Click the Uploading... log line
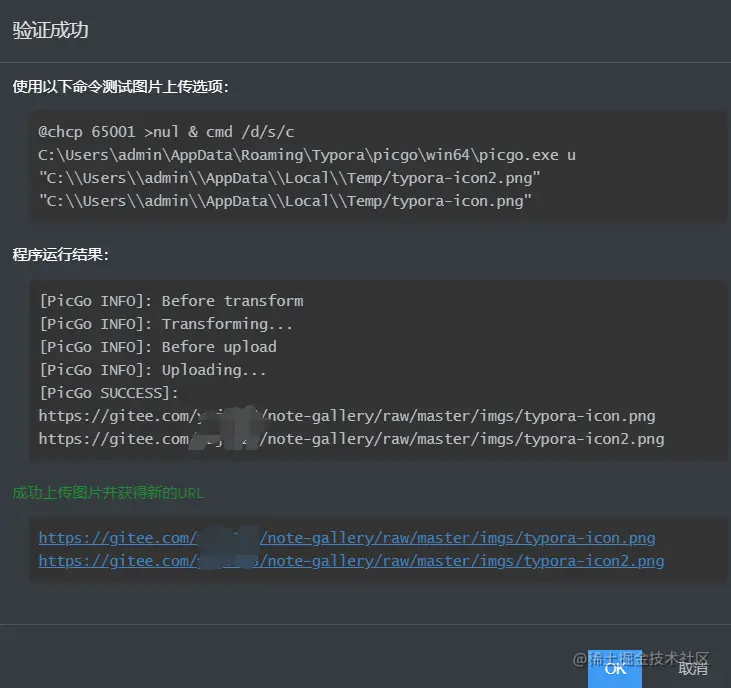 (x=153, y=370)
